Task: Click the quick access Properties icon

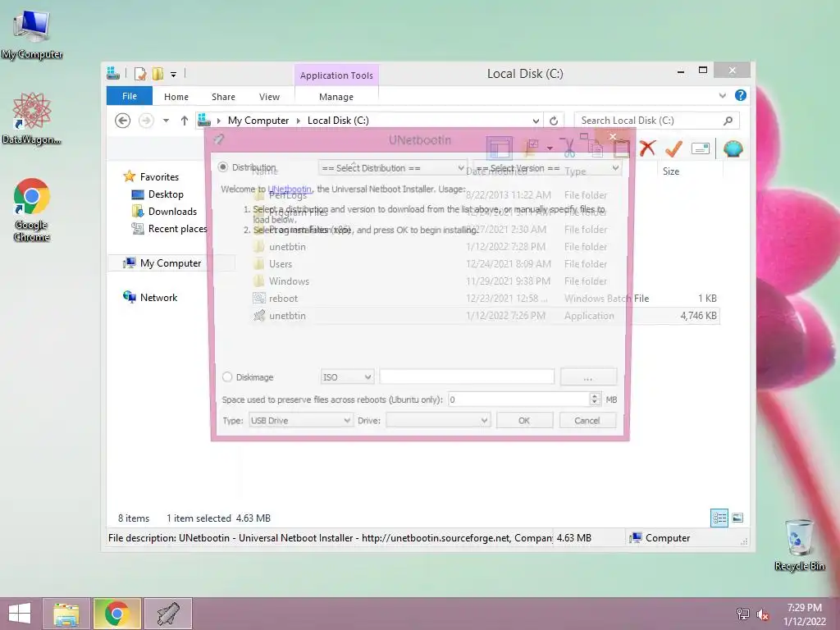Action: tap(139, 73)
